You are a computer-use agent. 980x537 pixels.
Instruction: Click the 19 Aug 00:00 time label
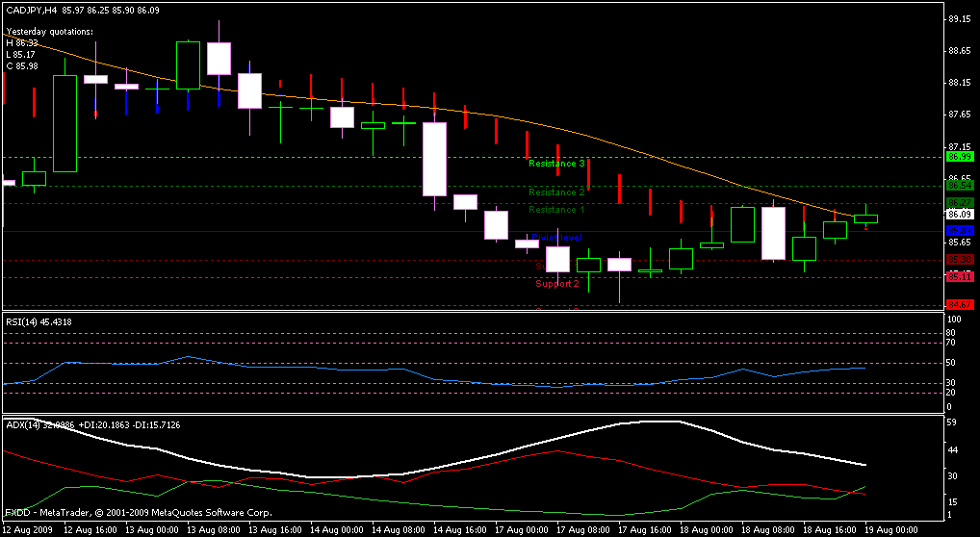coord(890,530)
